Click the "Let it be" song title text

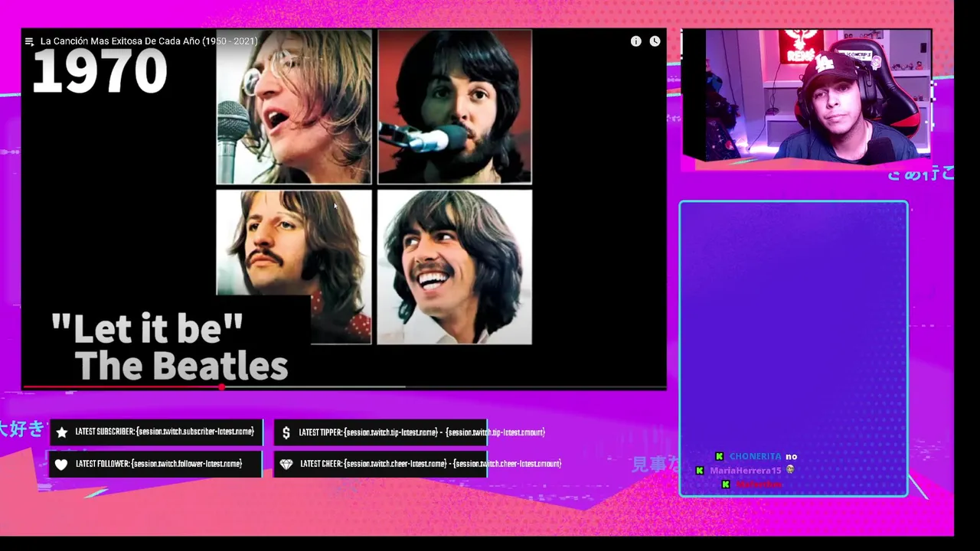click(x=147, y=328)
